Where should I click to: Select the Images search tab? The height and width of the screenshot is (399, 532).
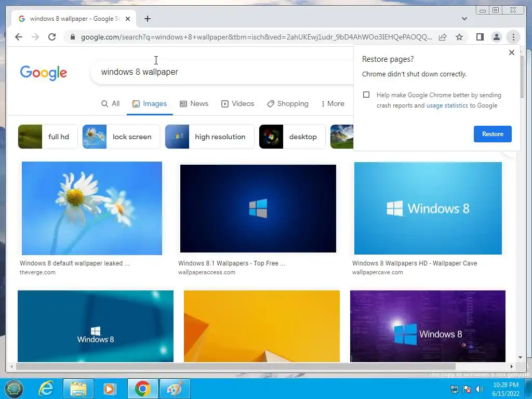pyautogui.click(x=150, y=104)
